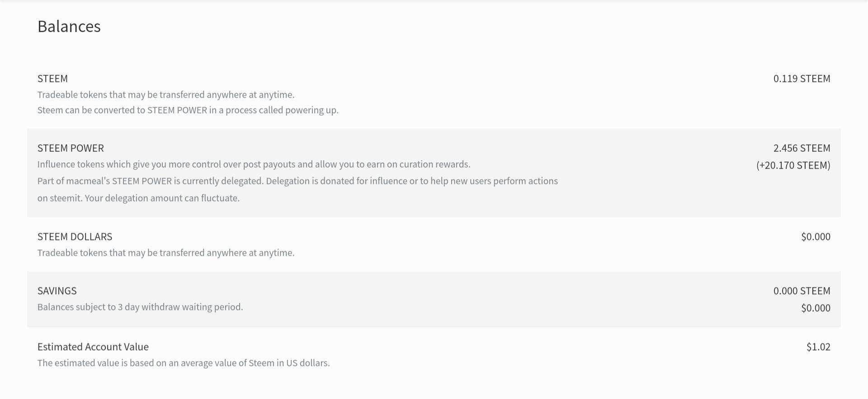Click the (+20.170 STEEM) delegated amount
Image resolution: width=868 pixels, height=399 pixels.
793,165
